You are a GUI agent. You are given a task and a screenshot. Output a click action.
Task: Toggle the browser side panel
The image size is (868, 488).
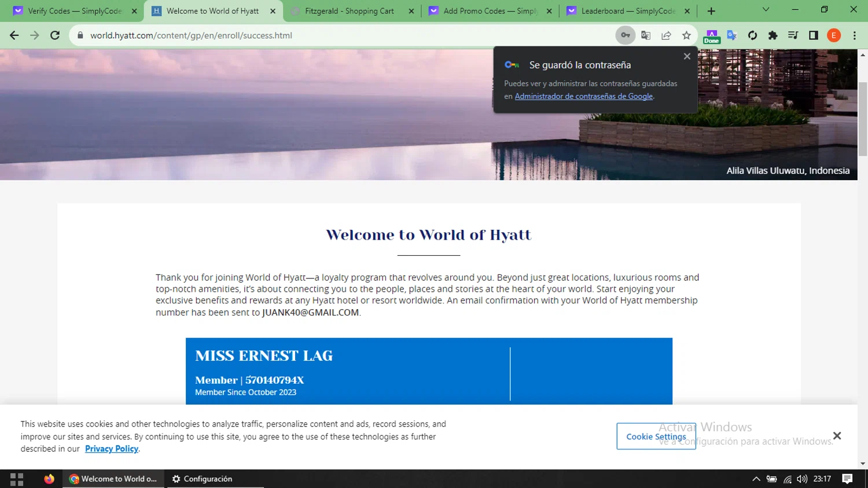(814, 35)
